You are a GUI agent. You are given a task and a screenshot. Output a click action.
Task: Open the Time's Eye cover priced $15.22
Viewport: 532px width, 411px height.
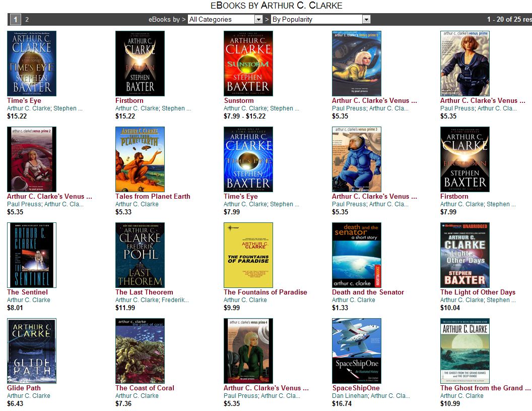pos(32,64)
